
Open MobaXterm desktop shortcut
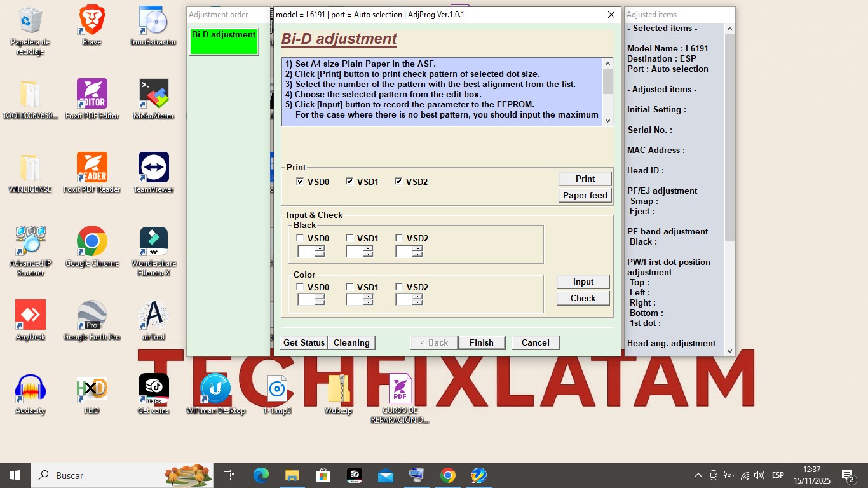[153, 94]
